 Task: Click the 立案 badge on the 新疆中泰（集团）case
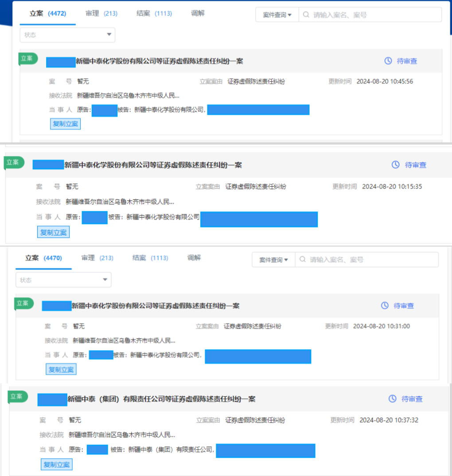click(x=16, y=397)
